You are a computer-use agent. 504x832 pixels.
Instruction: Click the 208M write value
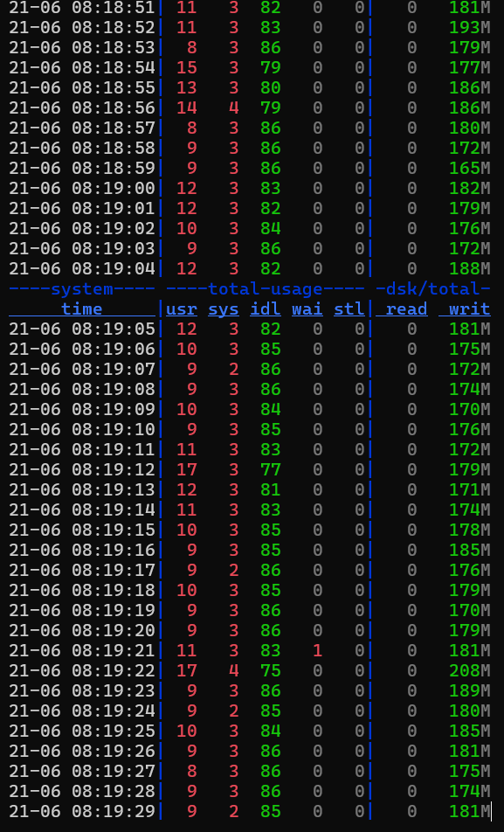(470, 671)
